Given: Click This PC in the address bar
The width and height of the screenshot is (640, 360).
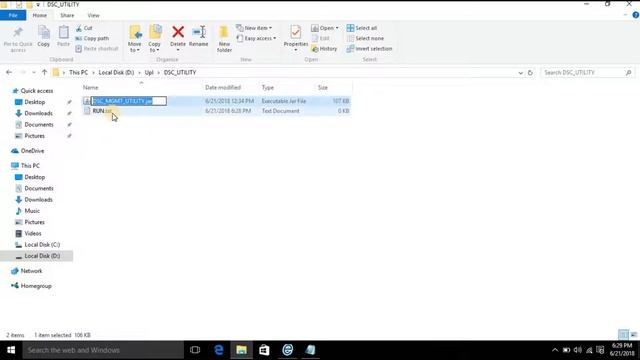Looking at the screenshot, I should [x=78, y=72].
